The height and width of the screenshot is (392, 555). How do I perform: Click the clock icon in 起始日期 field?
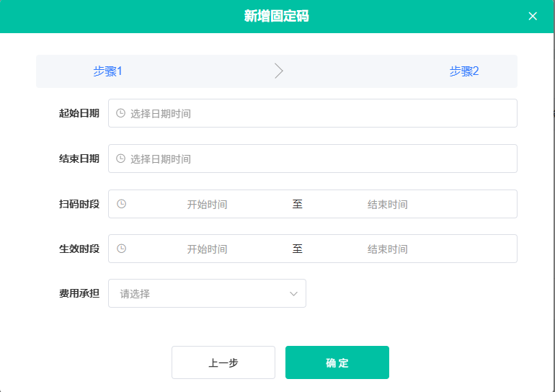[120, 113]
